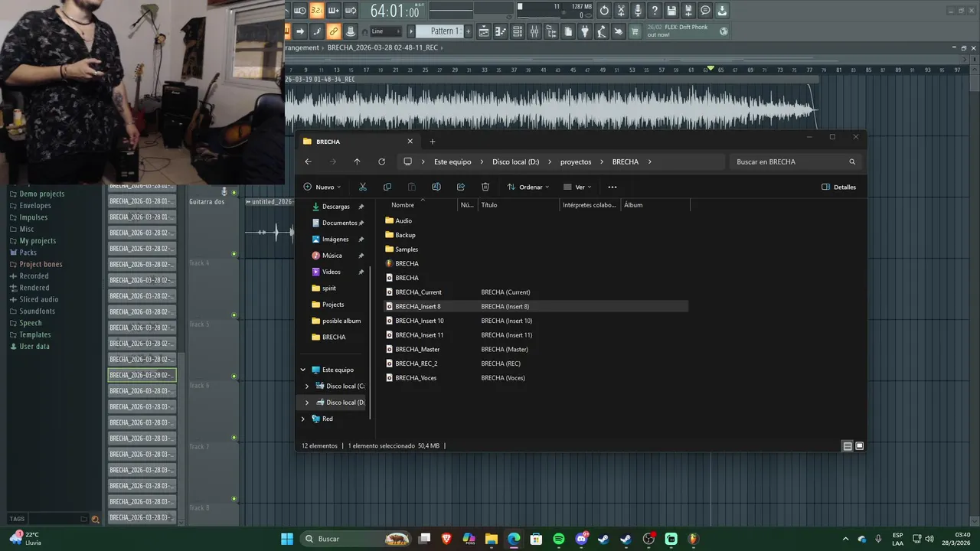Screen dimensions: 980x551
Task: Open the plugin picker plug icon
Action: pos(585,31)
